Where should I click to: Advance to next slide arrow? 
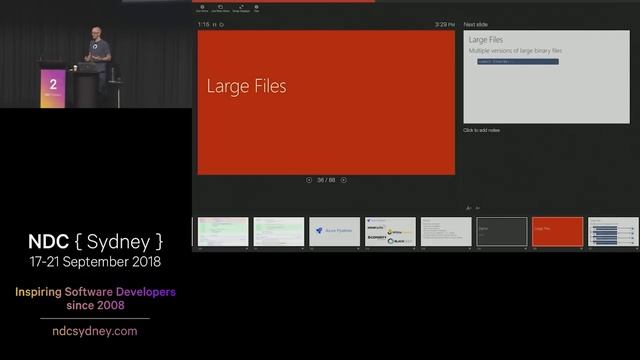344,180
